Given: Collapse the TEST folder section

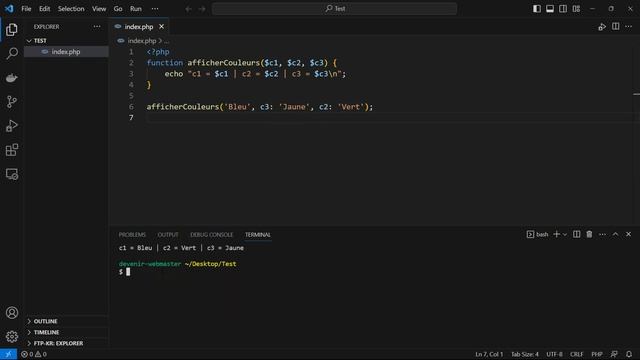Looking at the screenshot, I should pos(67,41).
